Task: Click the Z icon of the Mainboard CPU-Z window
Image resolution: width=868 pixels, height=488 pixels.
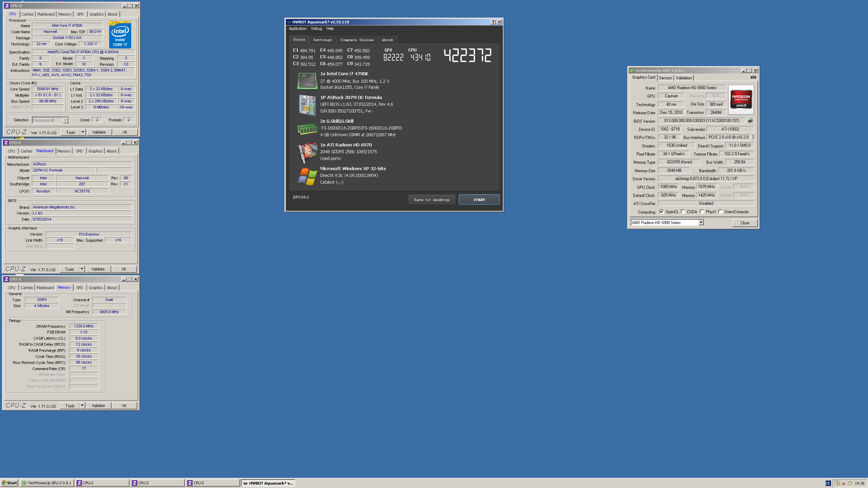Action: click(x=6, y=143)
